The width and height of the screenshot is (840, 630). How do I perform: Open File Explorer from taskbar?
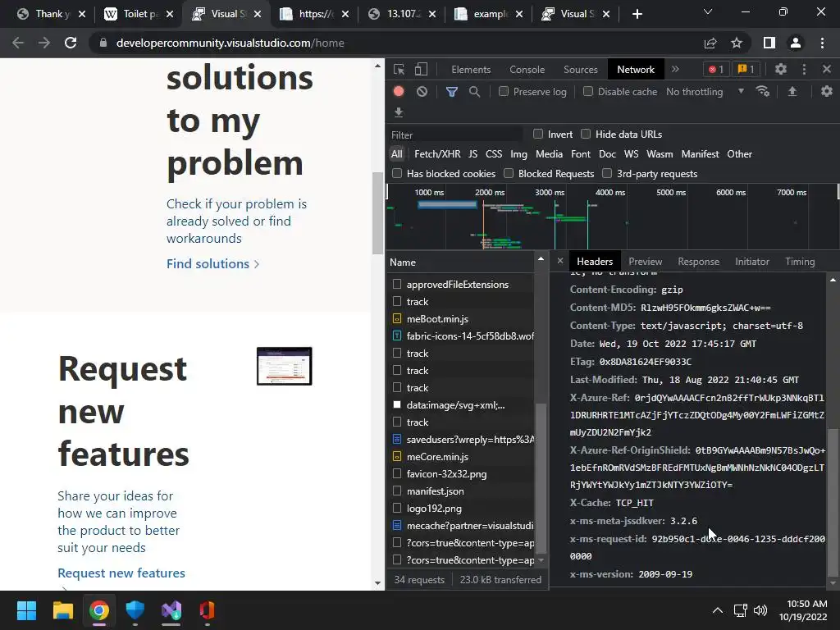tap(62, 610)
